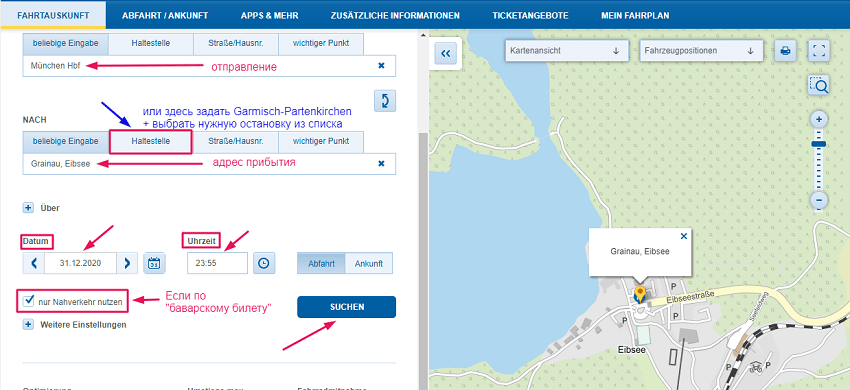Click the SUCHEN search button
The width and height of the screenshot is (850, 390).
coord(346,307)
